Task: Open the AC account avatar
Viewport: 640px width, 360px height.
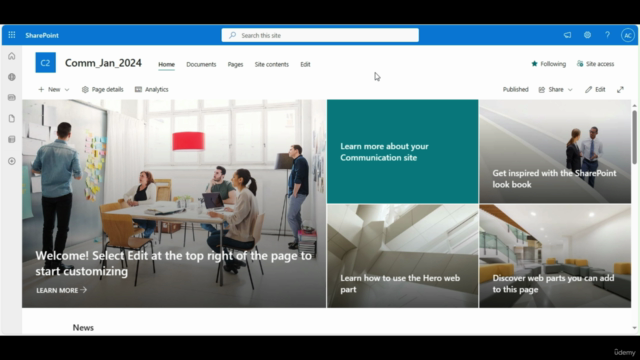Action: point(628,36)
